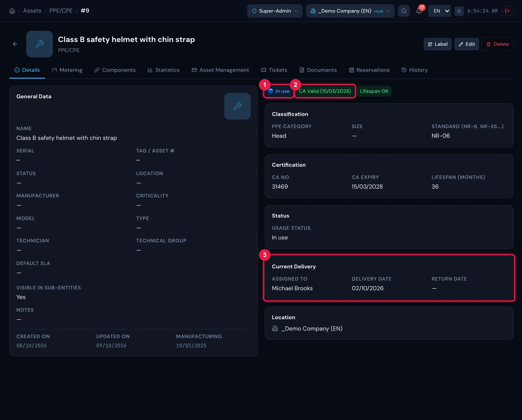Switch to the Components tab

tap(115, 70)
